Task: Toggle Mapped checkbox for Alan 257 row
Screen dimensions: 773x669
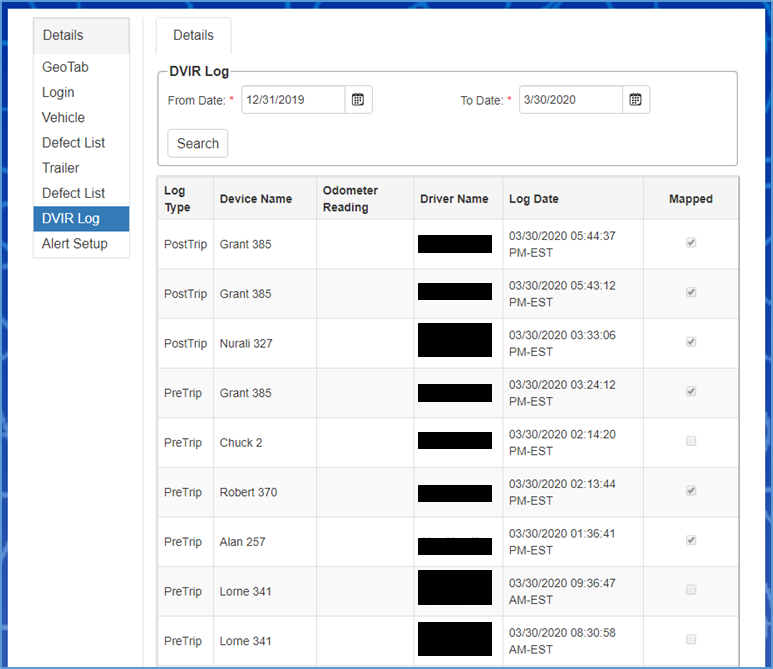Action: coord(691,541)
